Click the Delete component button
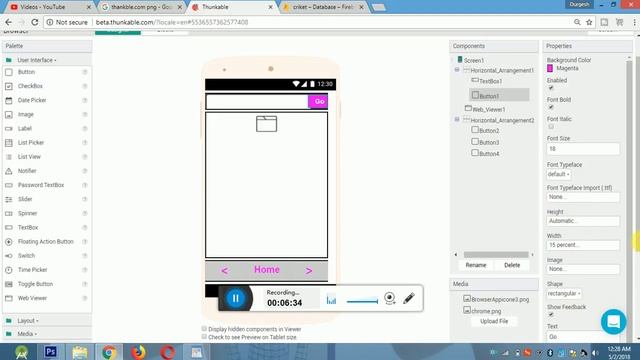Screen dimensions: 640x360 [x=512, y=265]
